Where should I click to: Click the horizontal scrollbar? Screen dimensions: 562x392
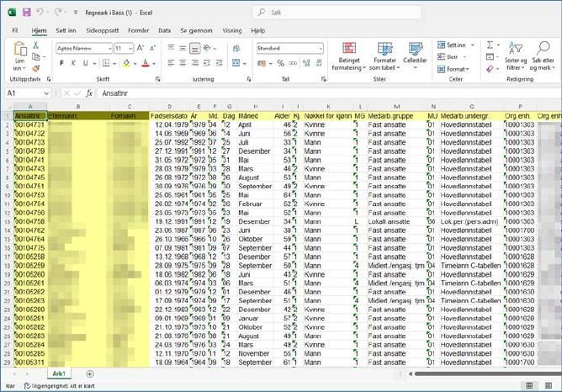pos(487,373)
